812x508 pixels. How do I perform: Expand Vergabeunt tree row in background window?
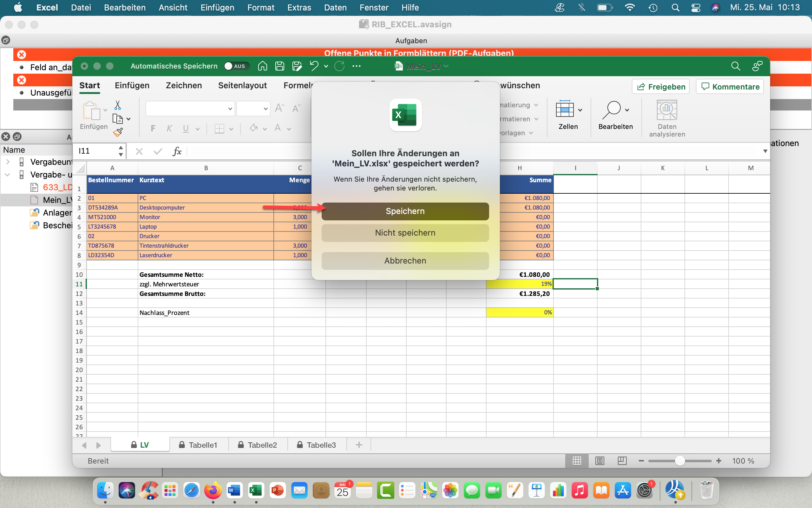pyautogui.click(x=8, y=162)
